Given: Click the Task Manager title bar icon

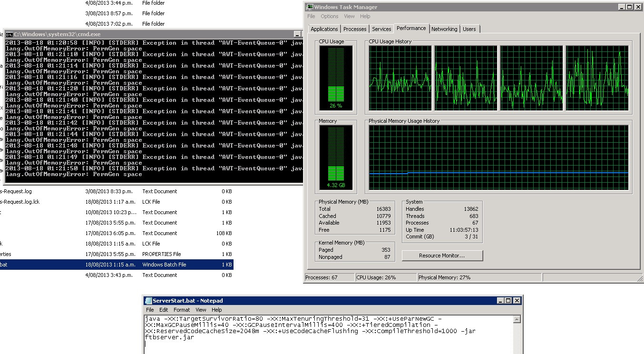Looking at the screenshot, I should [x=309, y=7].
